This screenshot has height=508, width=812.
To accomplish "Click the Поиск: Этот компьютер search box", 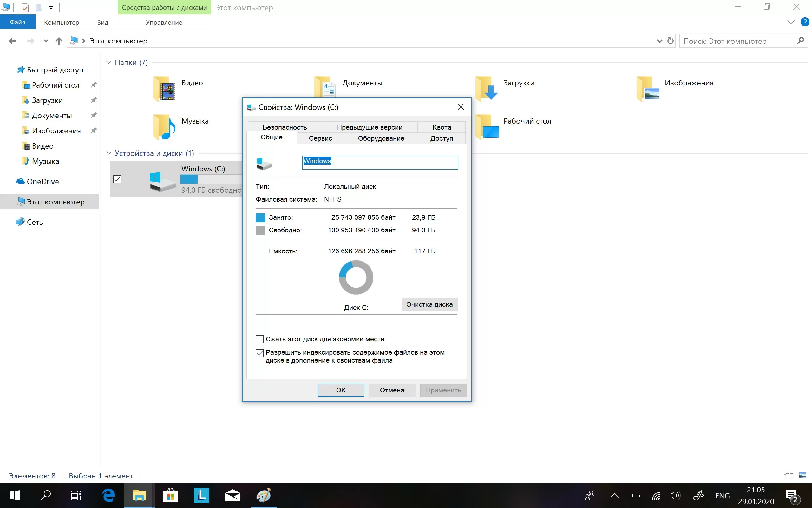I will click(738, 41).
